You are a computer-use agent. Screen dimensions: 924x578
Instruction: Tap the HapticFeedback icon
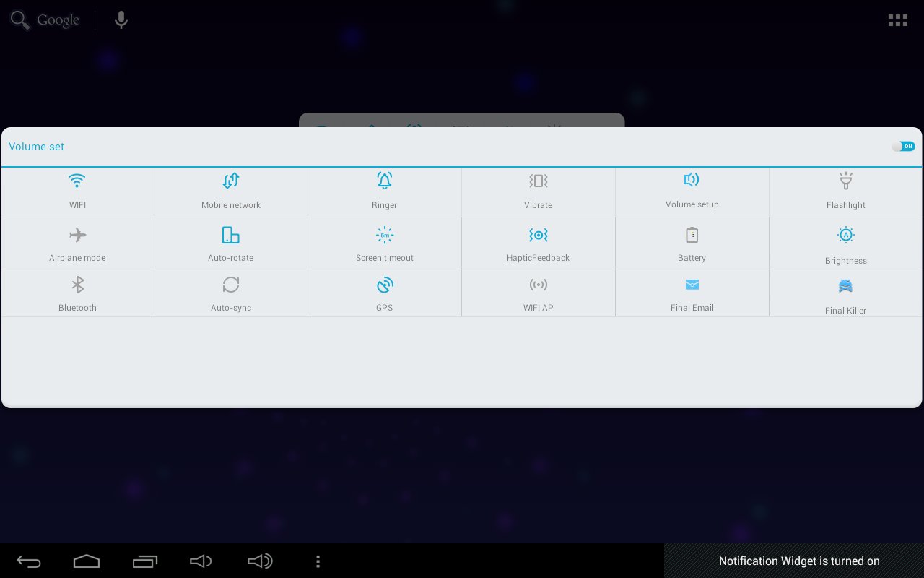pyautogui.click(x=539, y=235)
